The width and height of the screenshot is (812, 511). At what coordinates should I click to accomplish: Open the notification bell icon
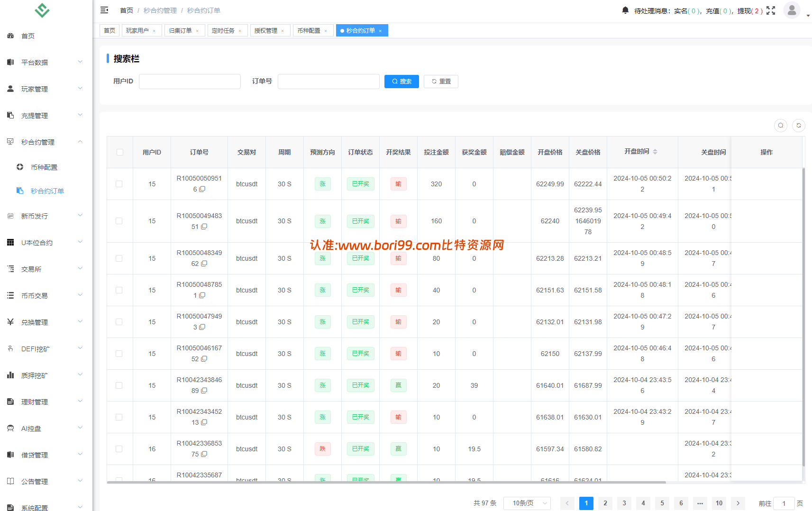pyautogui.click(x=625, y=10)
